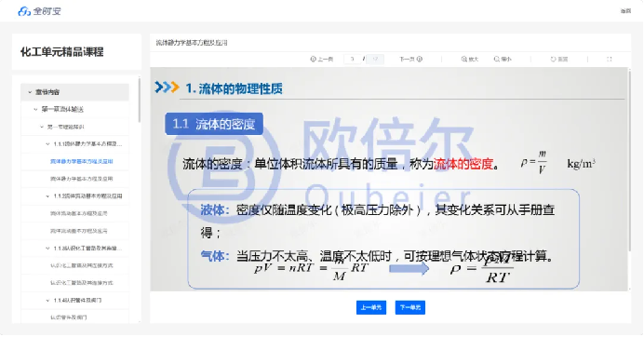Viewport: 644px width, 337px height.
Task: Click the slide viewer vertical scrollbar
Action: (629, 160)
